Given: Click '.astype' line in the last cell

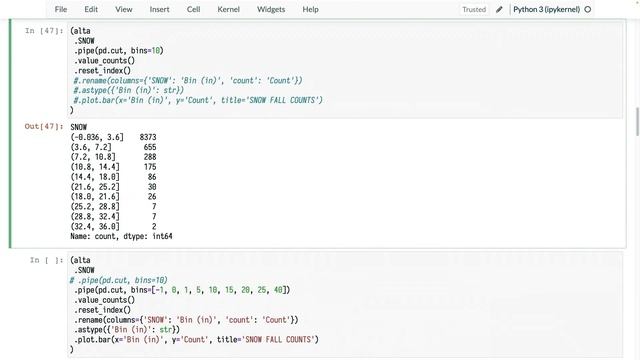Looking at the screenshot, I should (x=127, y=329).
